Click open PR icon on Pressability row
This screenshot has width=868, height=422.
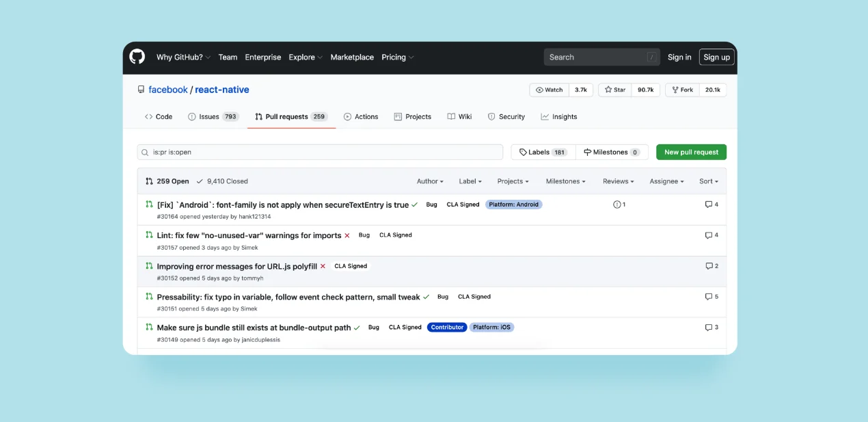tap(149, 296)
